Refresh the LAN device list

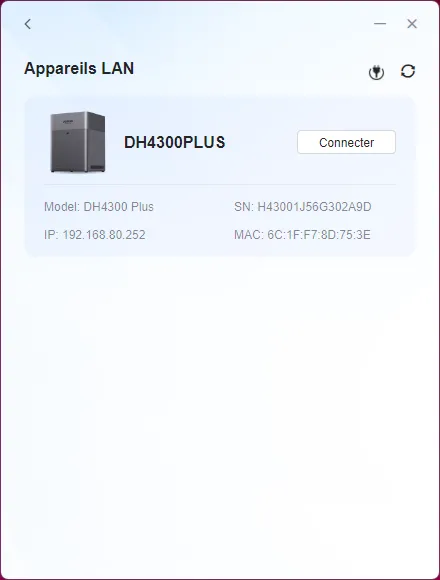408,71
